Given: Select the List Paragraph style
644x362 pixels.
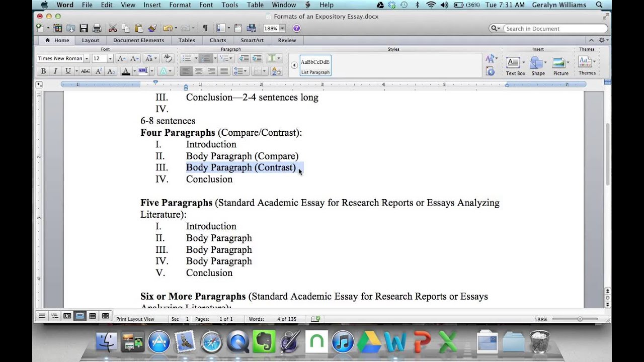Looking at the screenshot, I should 315,65.
